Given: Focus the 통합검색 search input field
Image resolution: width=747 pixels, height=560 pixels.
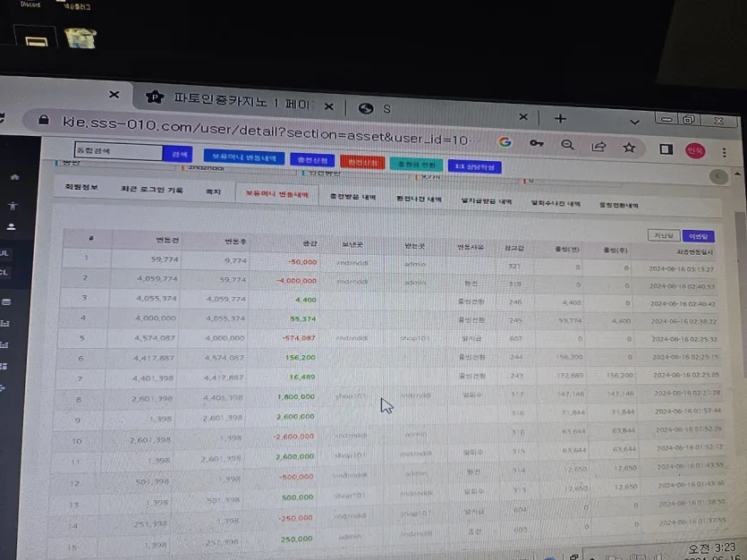Looking at the screenshot, I should (x=118, y=151).
